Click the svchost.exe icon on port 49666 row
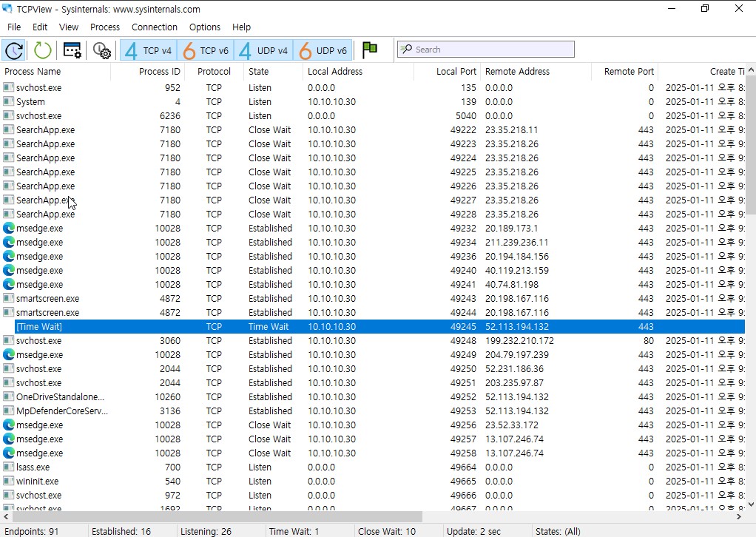 pyautogui.click(x=8, y=495)
